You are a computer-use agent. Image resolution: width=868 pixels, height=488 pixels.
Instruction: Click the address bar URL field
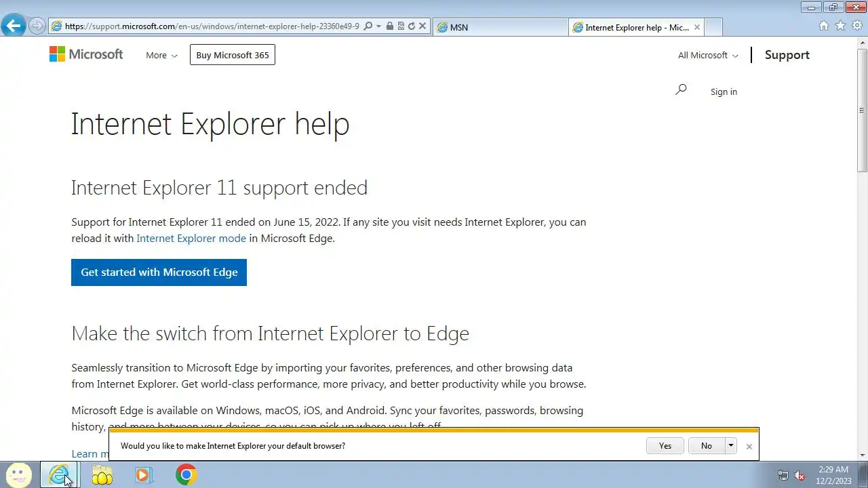click(x=212, y=26)
